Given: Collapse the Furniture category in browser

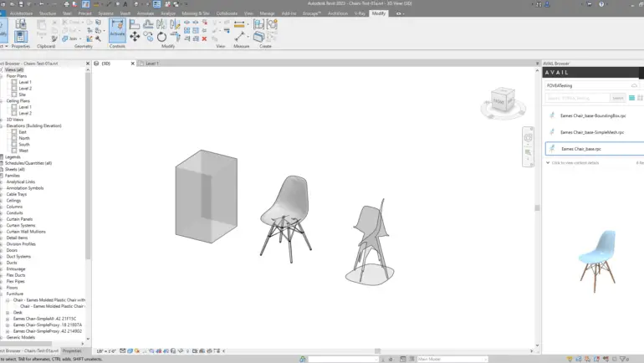Looking at the screenshot, I should point(3,294).
